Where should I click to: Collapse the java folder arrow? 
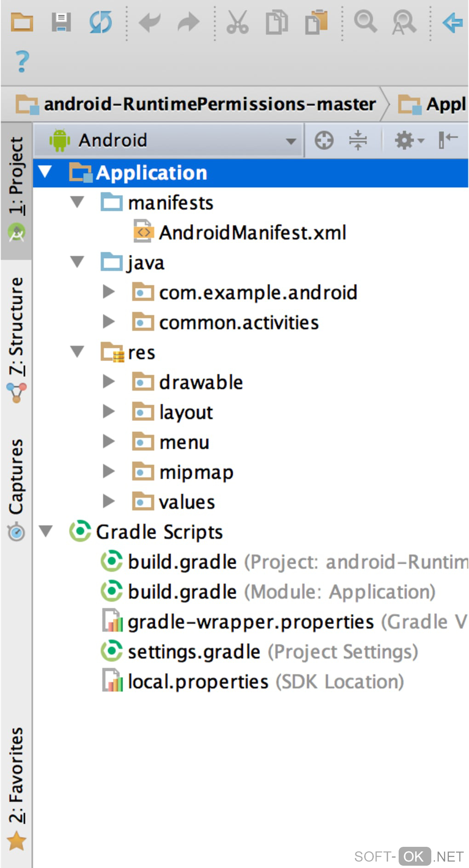[77, 262]
